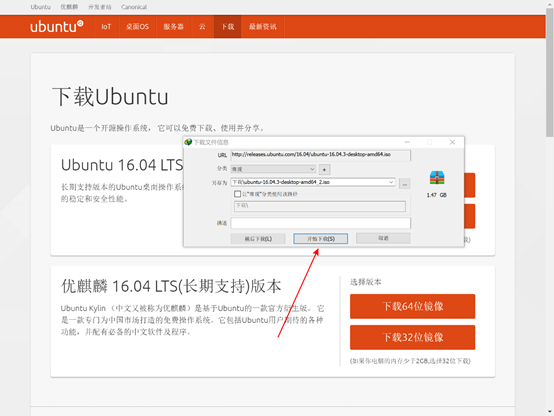Click the 下载Ubuntu page heading
554x416 pixels.
110,96
